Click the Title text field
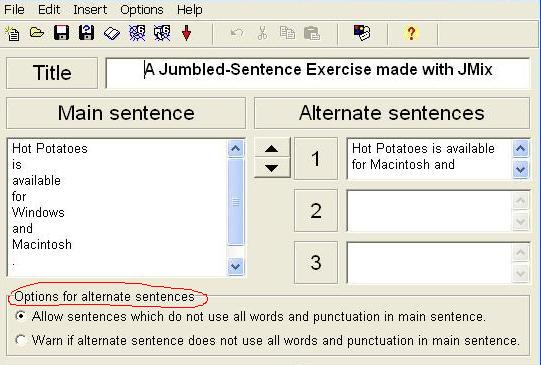This screenshot has height=365, width=541. pyautogui.click(x=318, y=73)
